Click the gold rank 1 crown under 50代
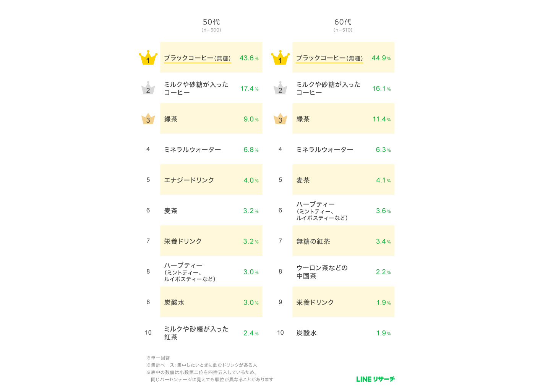Screen dimensions: 535x392 [148, 58]
